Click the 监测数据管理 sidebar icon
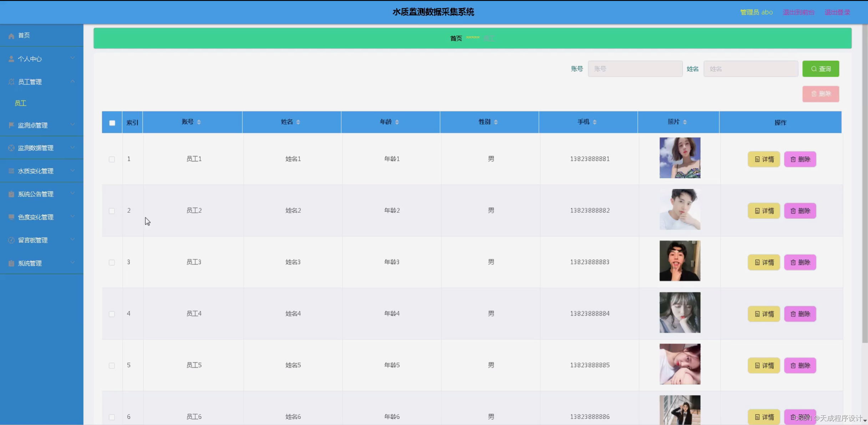This screenshot has width=868, height=425. click(x=11, y=148)
